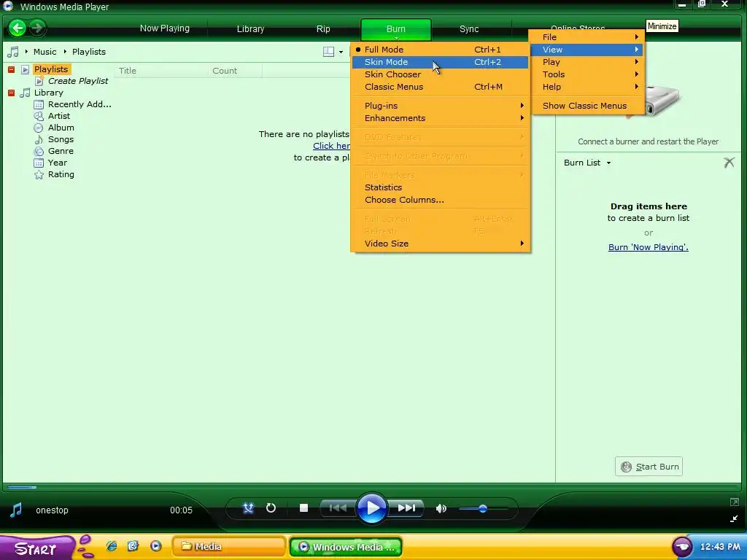747x560 pixels.
Task: Click the full screen view icon bottom right
Action: [734, 502]
